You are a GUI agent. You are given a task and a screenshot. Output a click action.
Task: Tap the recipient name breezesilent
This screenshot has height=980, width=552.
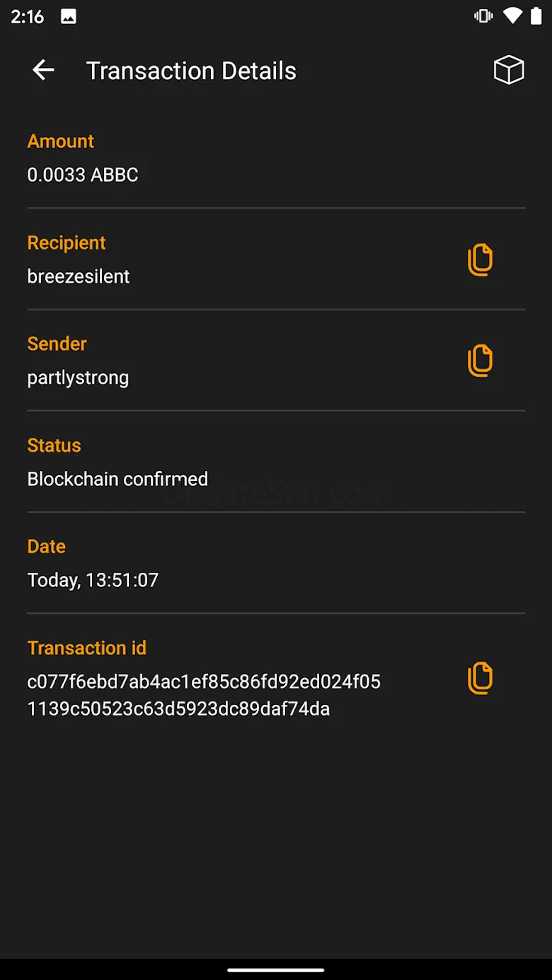point(79,276)
